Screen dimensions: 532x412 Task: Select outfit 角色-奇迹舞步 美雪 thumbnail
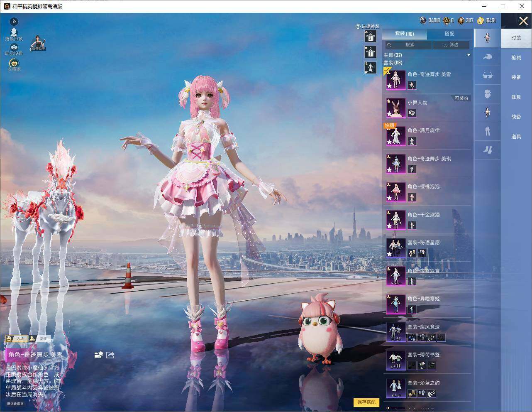click(396, 80)
